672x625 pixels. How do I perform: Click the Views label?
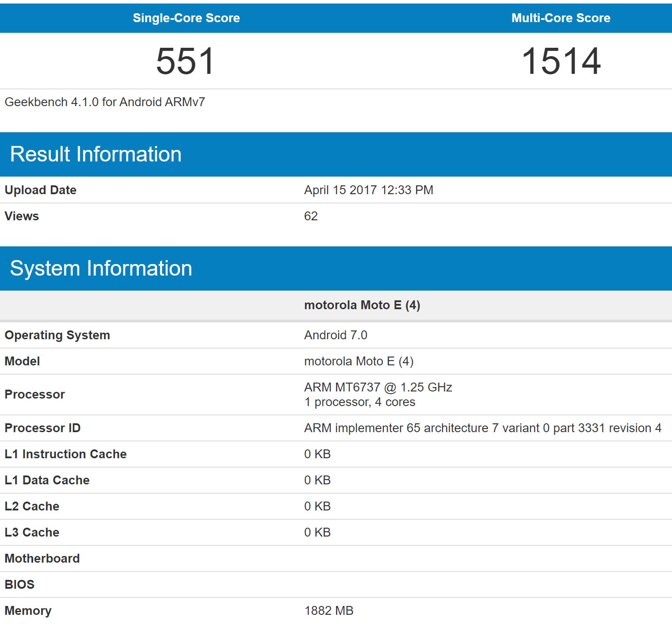pyautogui.click(x=22, y=216)
